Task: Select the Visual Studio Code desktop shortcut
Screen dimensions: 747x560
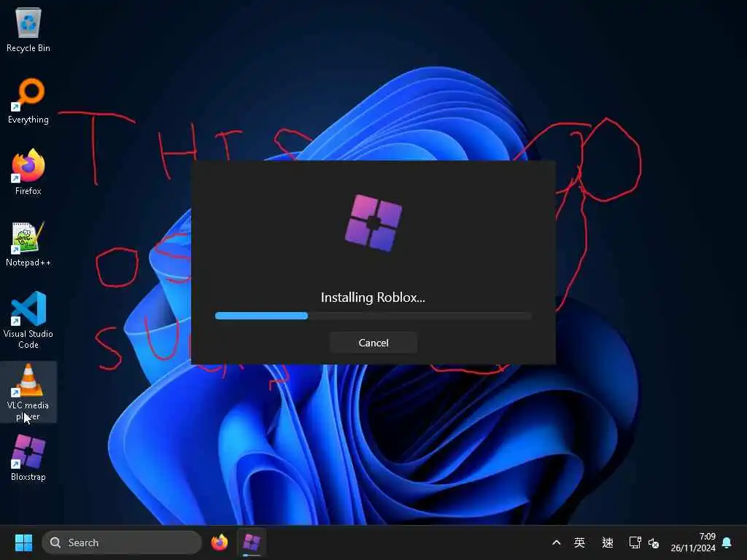Action: coord(28,321)
